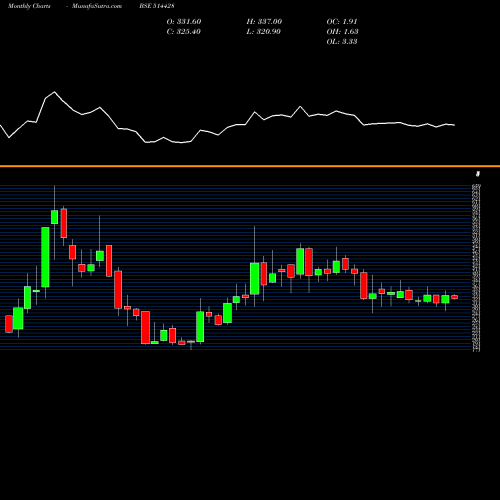Select the "OH: 1.63" value
500x500 pixels.
(x=342, y=32)
